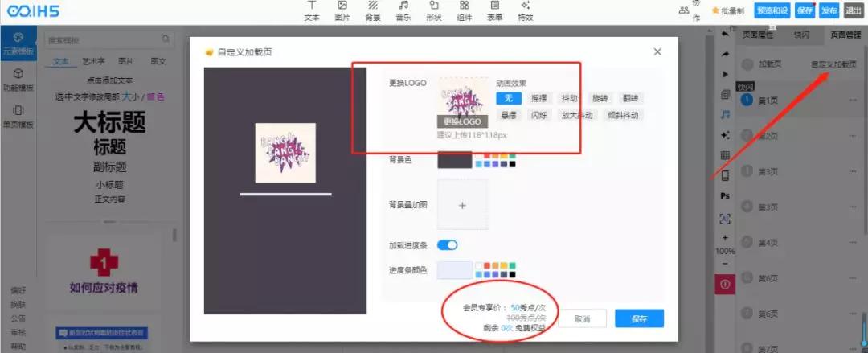This screenshot has width=868, height=353.
Task: Pick the red swatch beside 背景色
Action: (x=486, y=156)
